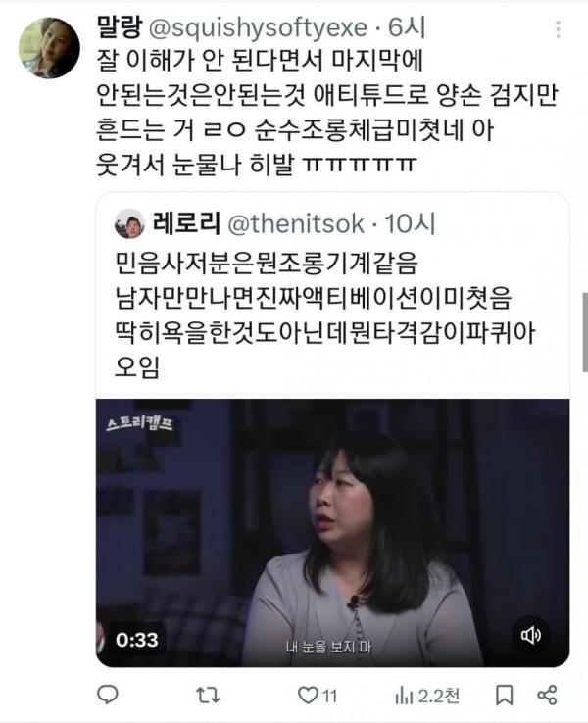This screenshot has width=588, height=723.
Task: Open the 레로리 display name
Action: tap(186, 223)
